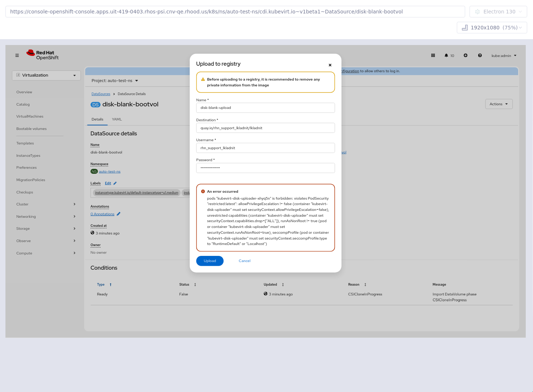Click the Edit link next to Labels
Screen dimensions: 533x392
tap(108, 183)
